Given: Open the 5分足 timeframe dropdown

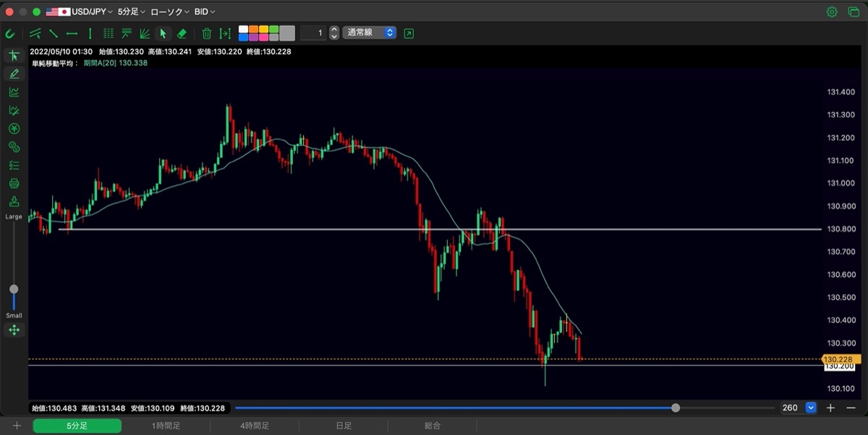Looking at the screenshot, I should coord(131,12).
